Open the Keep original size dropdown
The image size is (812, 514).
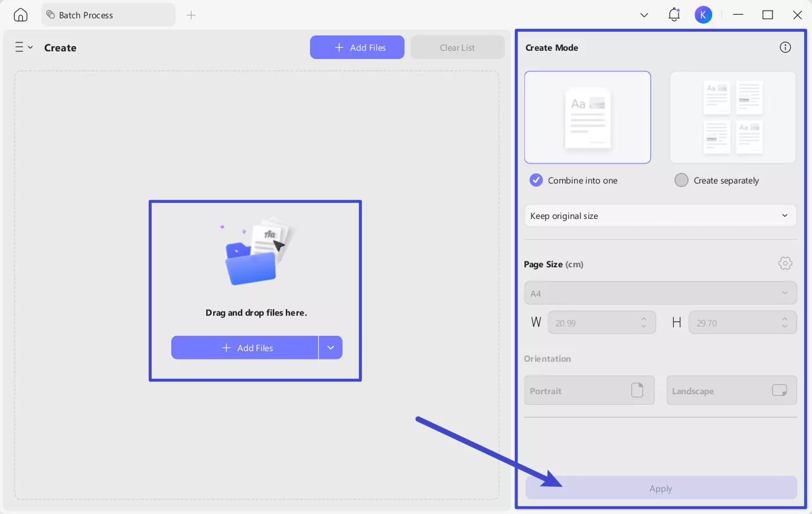(660, 215)
